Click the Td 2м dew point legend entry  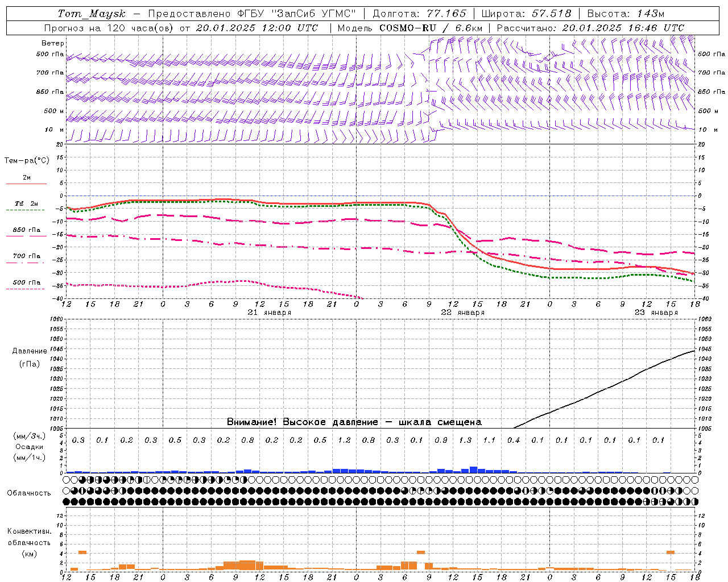[x=27, y=203]
